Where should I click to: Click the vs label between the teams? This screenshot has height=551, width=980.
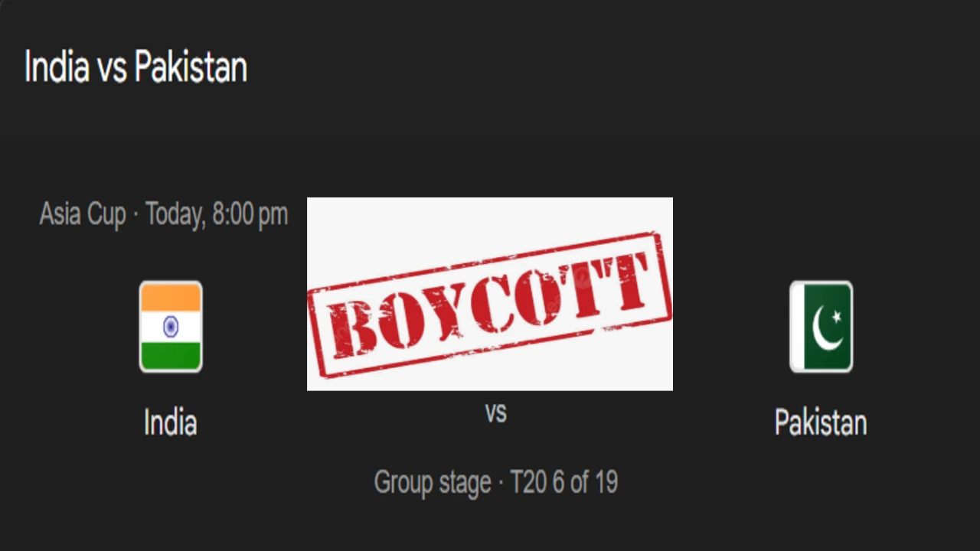(x=496, y=413)
